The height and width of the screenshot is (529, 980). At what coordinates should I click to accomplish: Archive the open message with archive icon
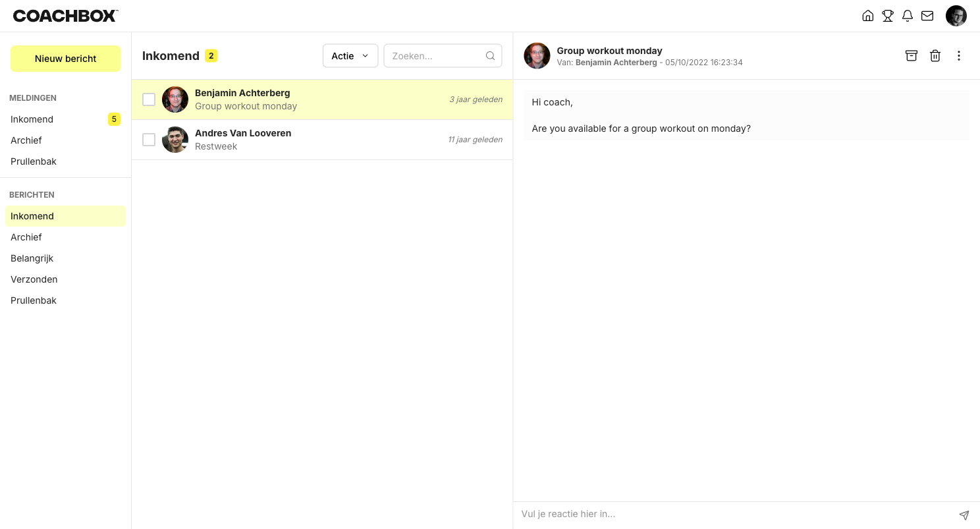tap(912, 56)
